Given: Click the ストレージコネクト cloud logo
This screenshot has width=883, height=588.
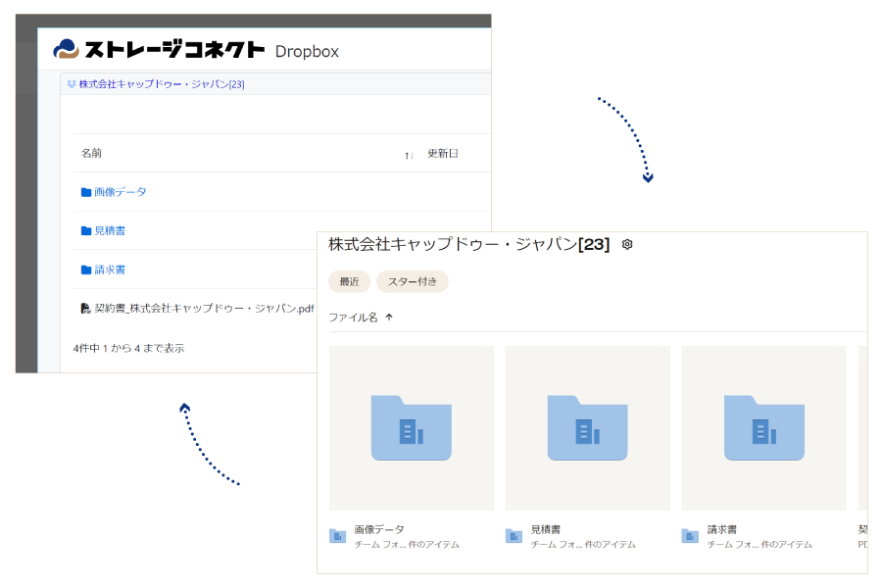Looking at the screenshot, I should coord(66,49).
